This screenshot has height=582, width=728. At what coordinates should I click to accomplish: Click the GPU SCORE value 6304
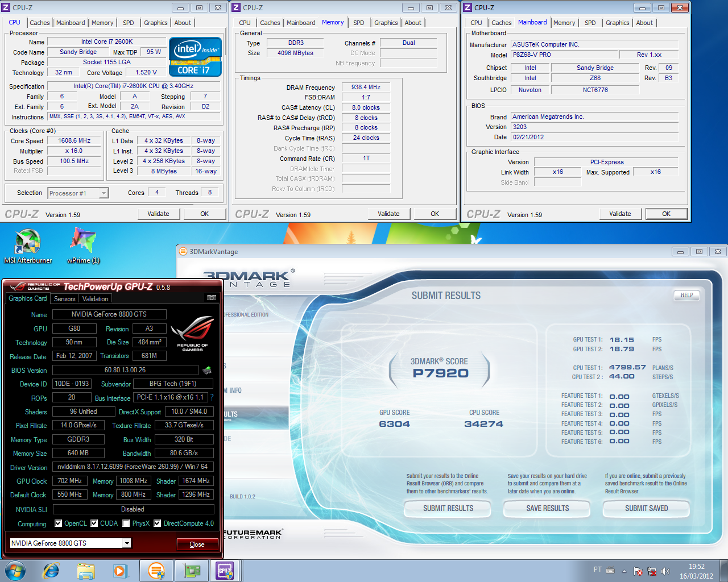point(394,424)
